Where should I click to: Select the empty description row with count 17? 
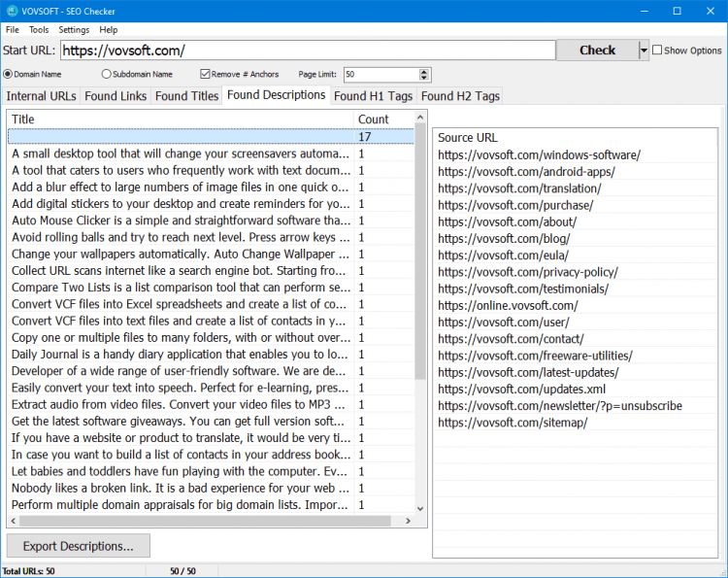(x=211, y=137)
